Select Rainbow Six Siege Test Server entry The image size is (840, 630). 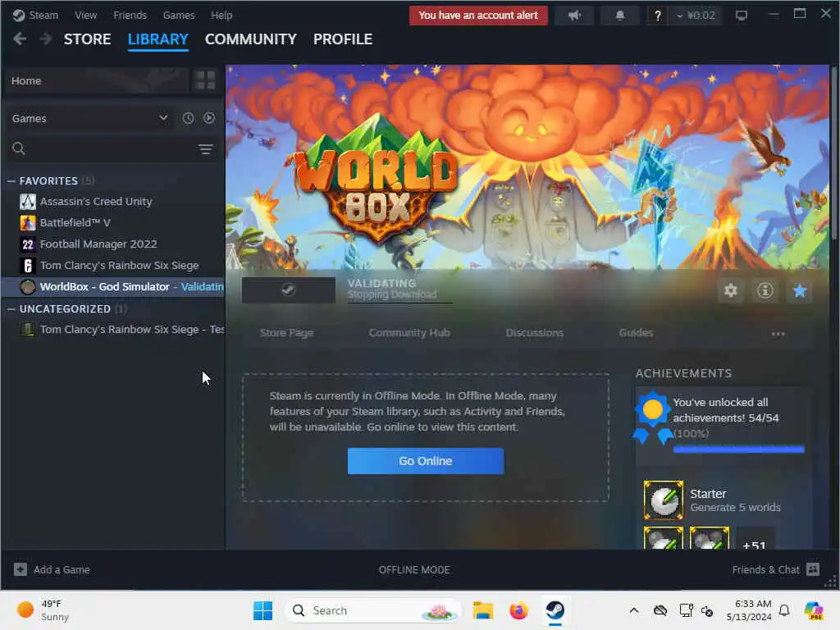[113, 330]
